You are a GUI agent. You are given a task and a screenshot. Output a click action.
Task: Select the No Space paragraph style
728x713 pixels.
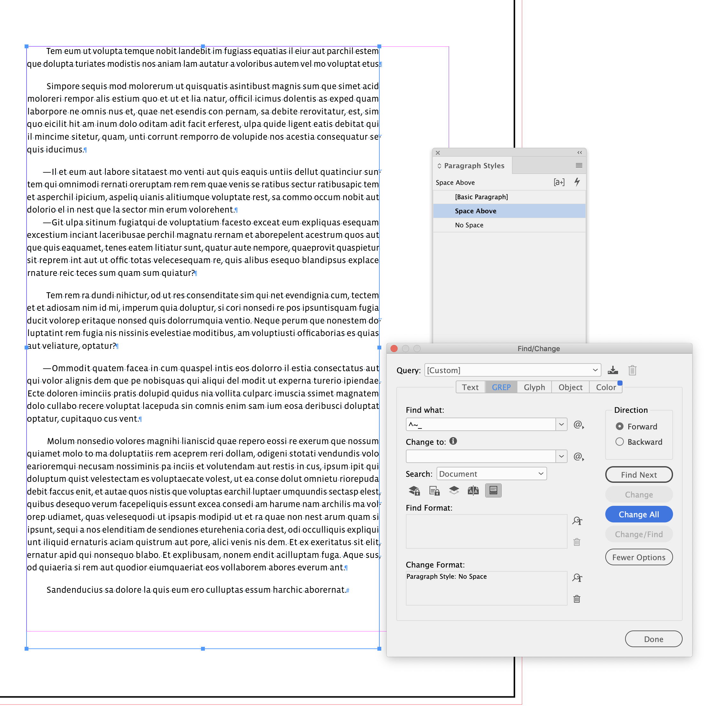coord(469,225)
